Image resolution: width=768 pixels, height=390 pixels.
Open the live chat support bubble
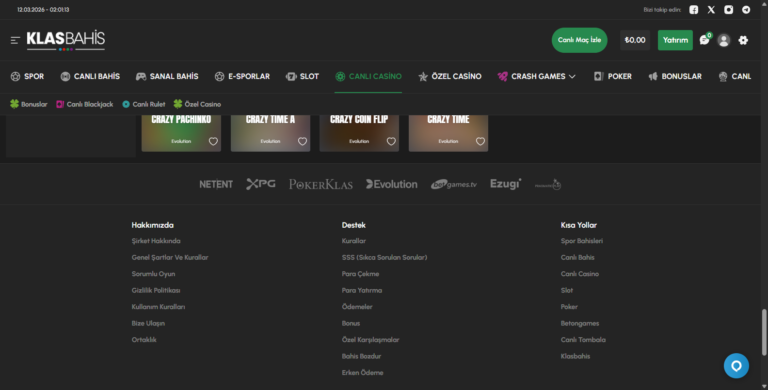click(736, 366)
